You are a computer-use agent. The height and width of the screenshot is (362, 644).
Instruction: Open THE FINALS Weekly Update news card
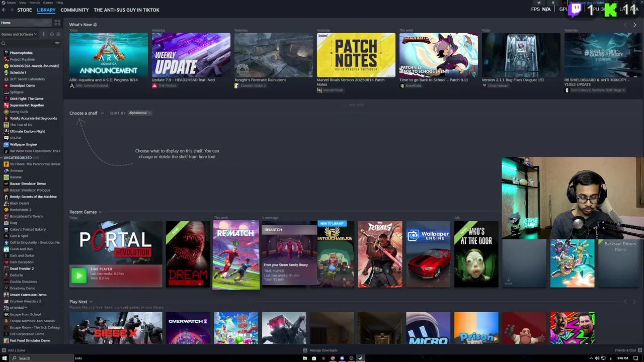pos(191,55)
